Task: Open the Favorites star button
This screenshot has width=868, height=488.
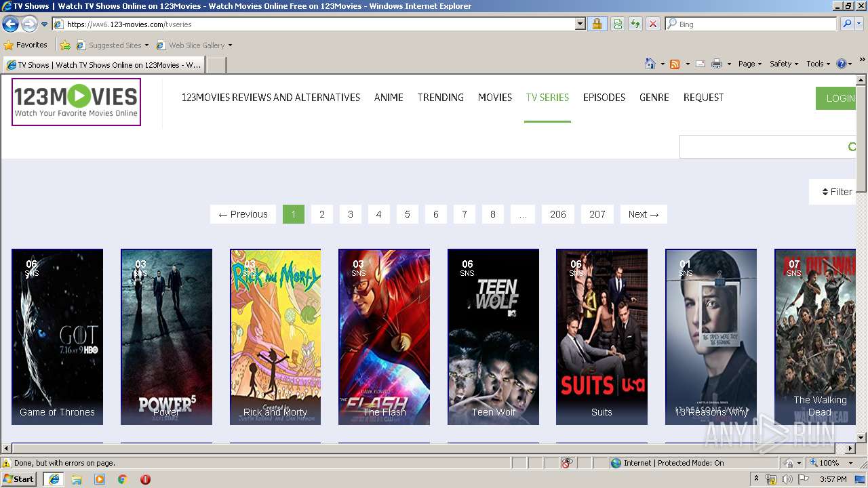Action: (x=26, y=45)
